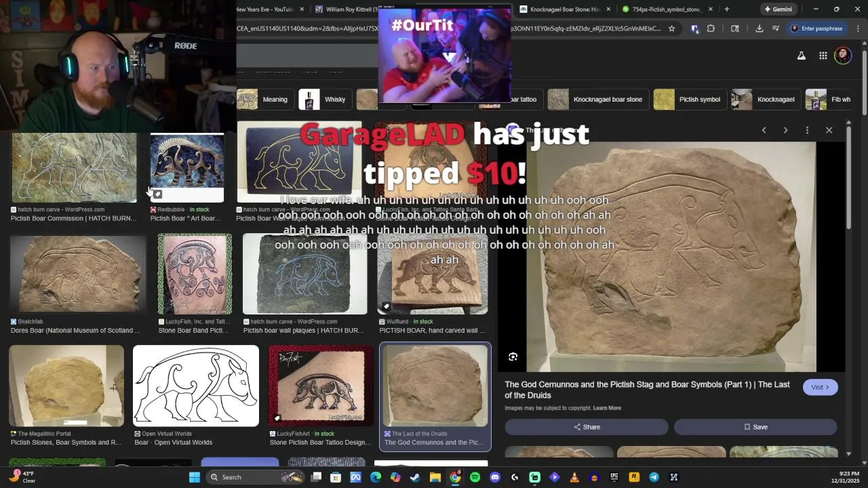The height and width of the screenshot is (488, 868).
Task: Go to previous image in preview panel
Action: click(764, 130)
